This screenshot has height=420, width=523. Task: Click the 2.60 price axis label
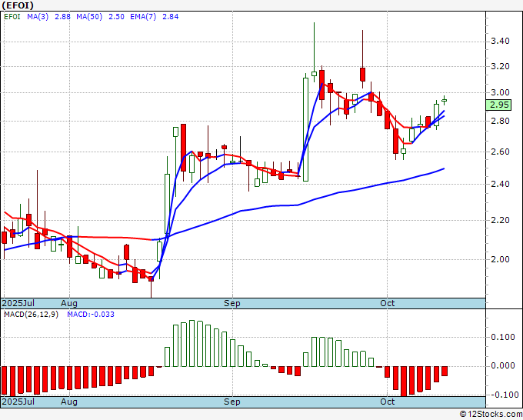coord(501,152)
